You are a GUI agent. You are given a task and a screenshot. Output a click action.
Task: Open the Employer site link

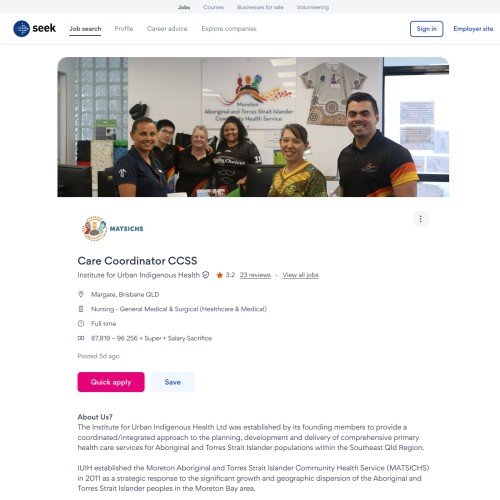tap(473, 29)
